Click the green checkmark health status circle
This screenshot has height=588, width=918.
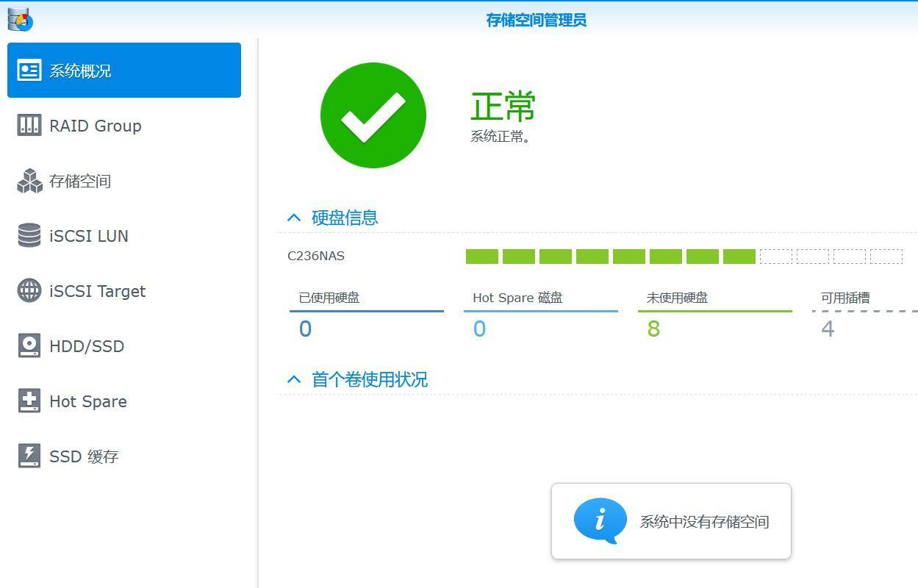tap(373, 115)
